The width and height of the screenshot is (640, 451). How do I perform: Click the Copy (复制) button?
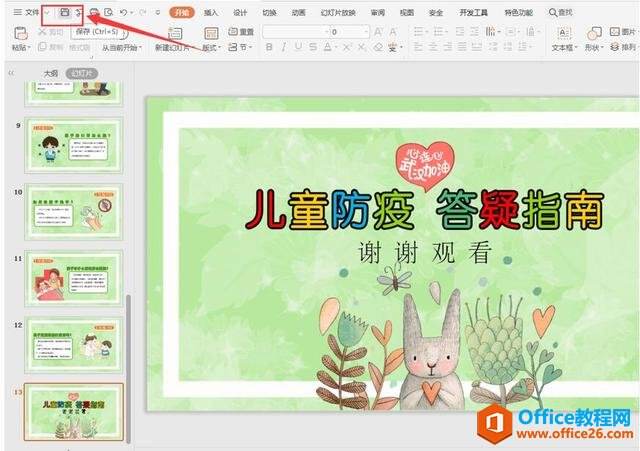pyautogui.click(x=51, y=47)
